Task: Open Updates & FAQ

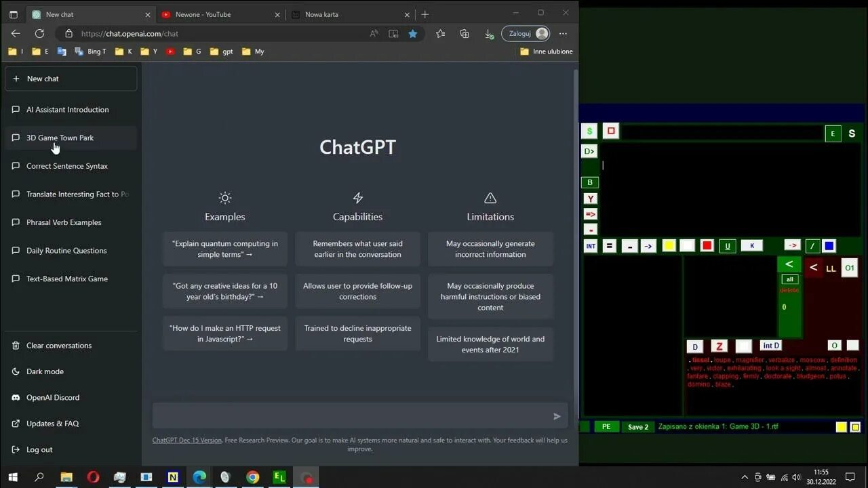Action: (71, 424)
